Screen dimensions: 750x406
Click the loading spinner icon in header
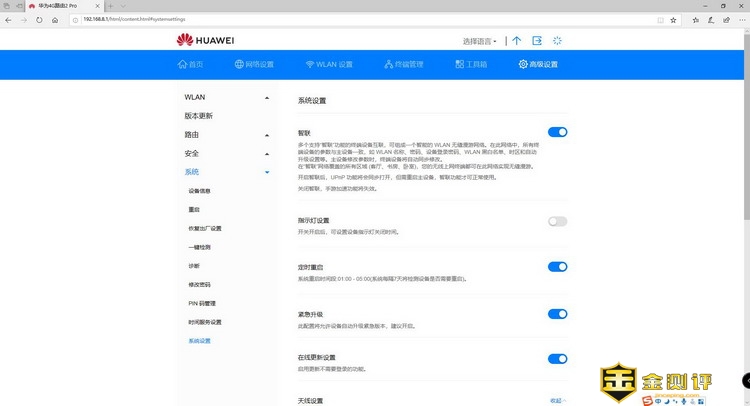point(557,41)
